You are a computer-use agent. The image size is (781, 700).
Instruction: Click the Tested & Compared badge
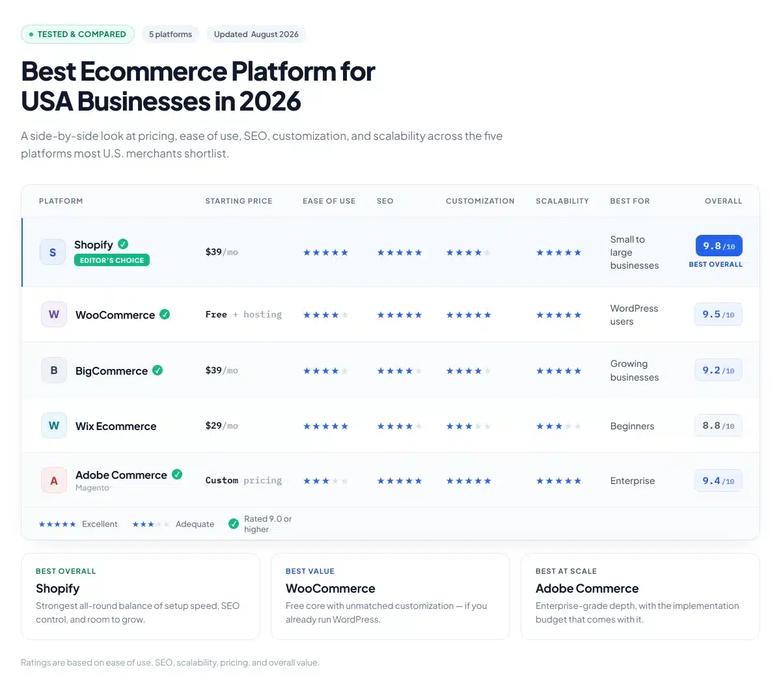click(x=77, y=34)
